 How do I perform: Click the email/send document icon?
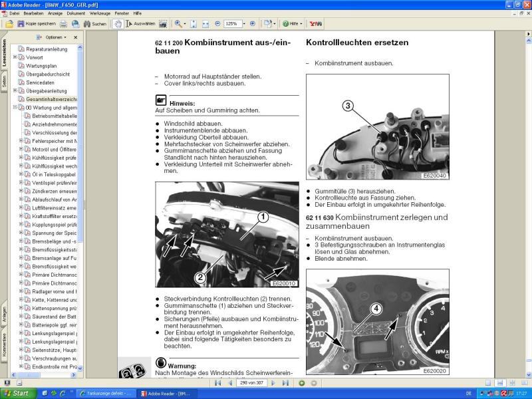coord(75,24)
